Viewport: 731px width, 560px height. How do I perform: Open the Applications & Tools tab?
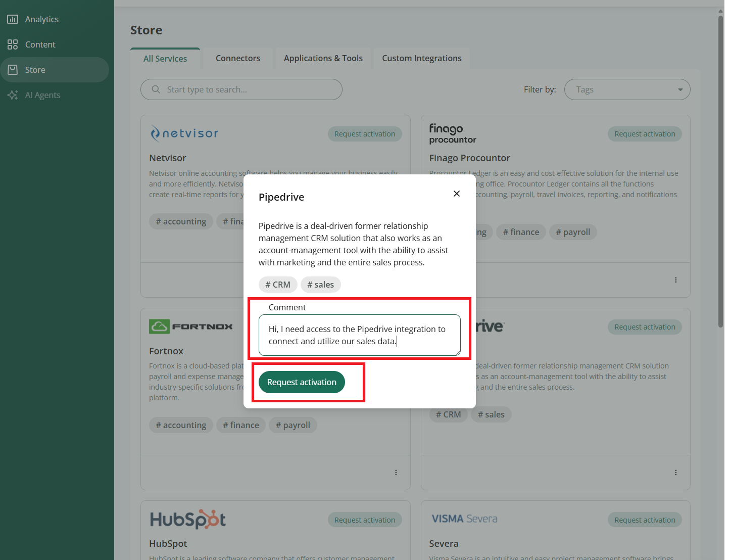coord(323,58)
